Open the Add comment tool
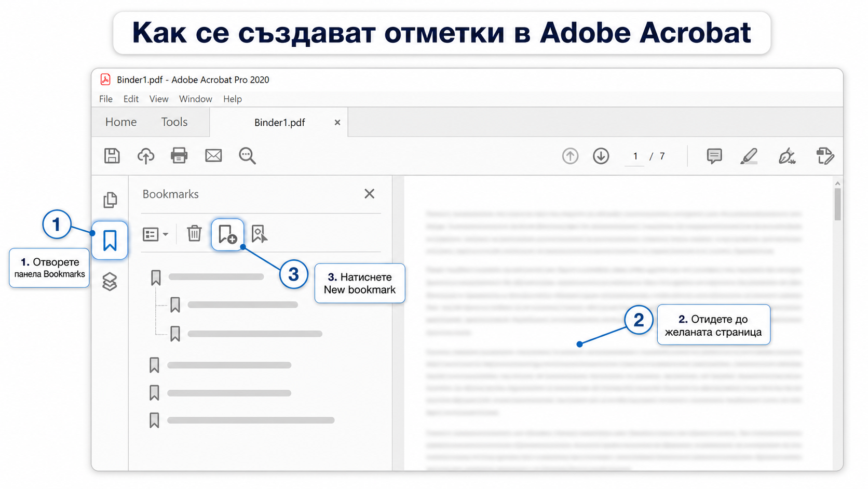The height and width of the screenshot is (489, 868). [x=714, y=156]
